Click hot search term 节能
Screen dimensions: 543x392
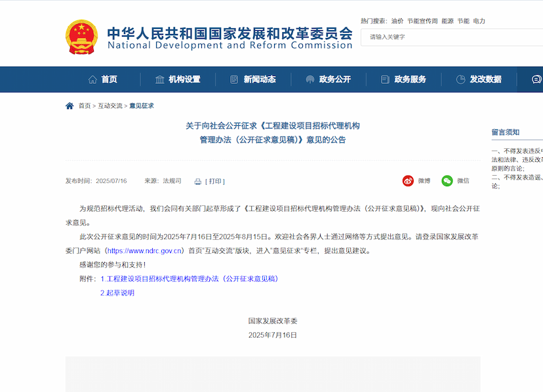pyautogui.click(x=464, y=21)
